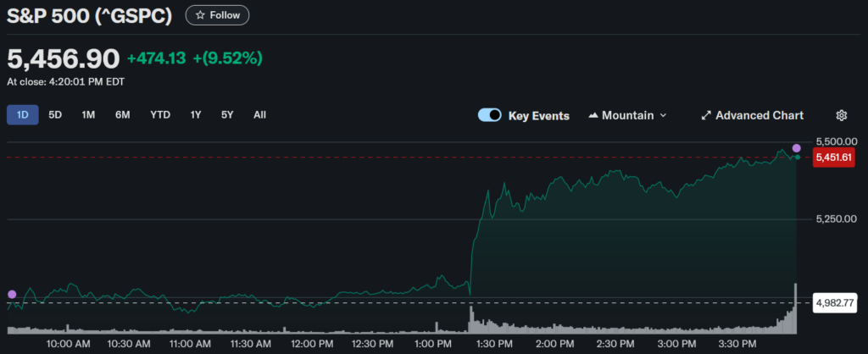
Task: Toggle the Key Events switch
Action: (489, 115)
